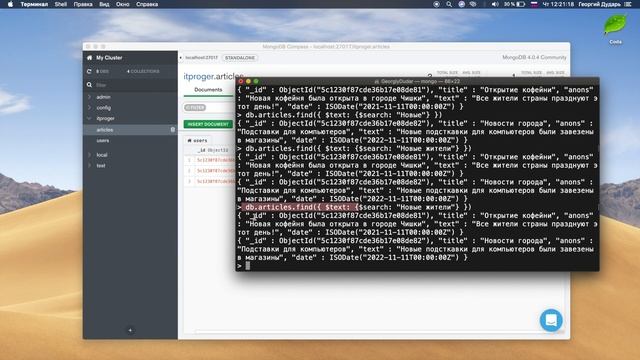640x360 pixels.
Task: Select the articles collection
Action: (x=130, y=130)
